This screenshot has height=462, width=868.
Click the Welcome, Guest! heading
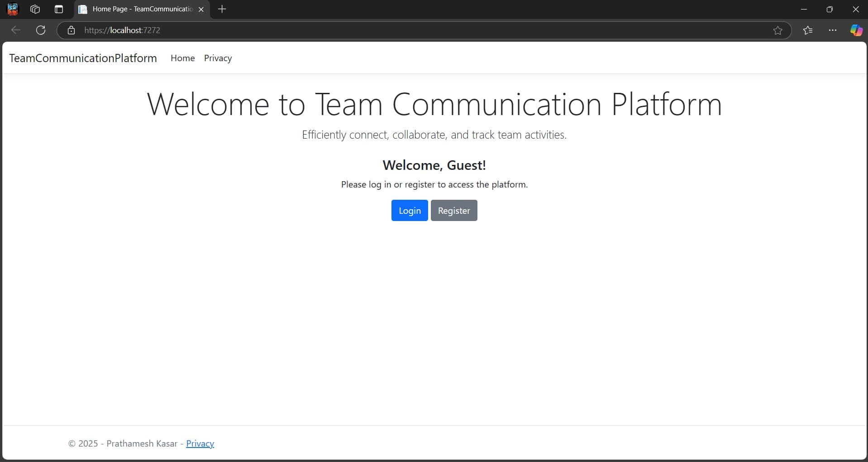[x=434, y=165]
